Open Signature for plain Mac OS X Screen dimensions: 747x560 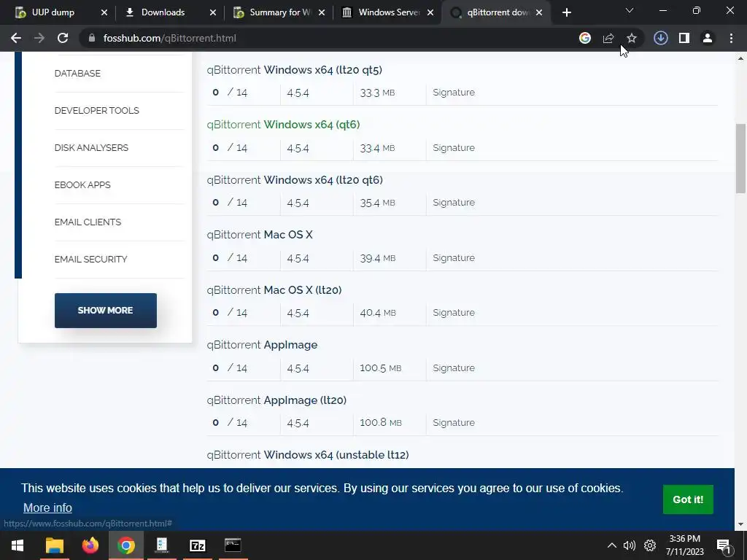click(454, 257)
